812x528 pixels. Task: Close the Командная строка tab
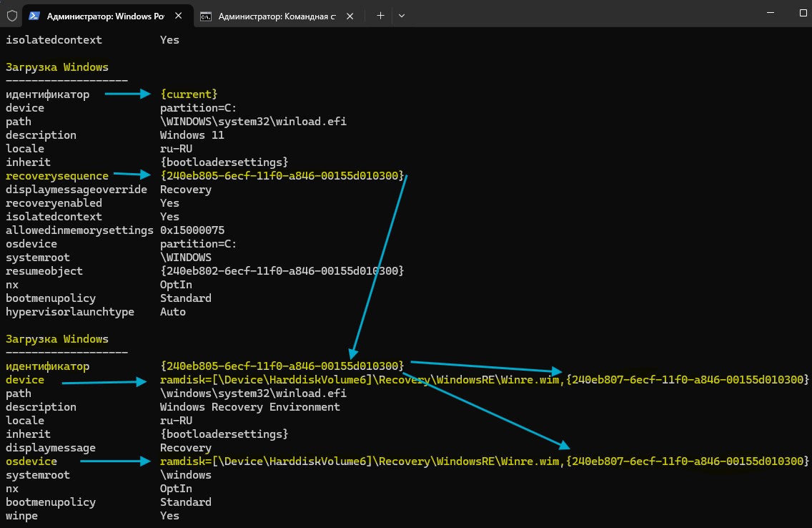(350, 16)
